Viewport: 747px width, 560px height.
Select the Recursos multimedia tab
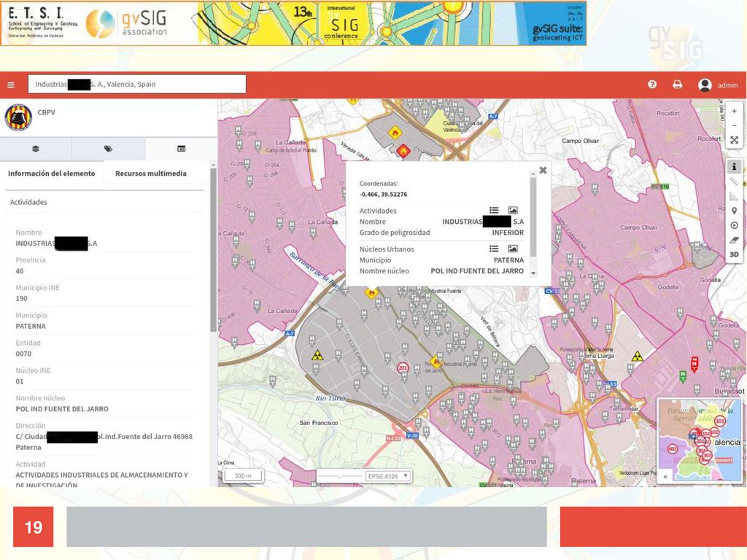(150, 174)
